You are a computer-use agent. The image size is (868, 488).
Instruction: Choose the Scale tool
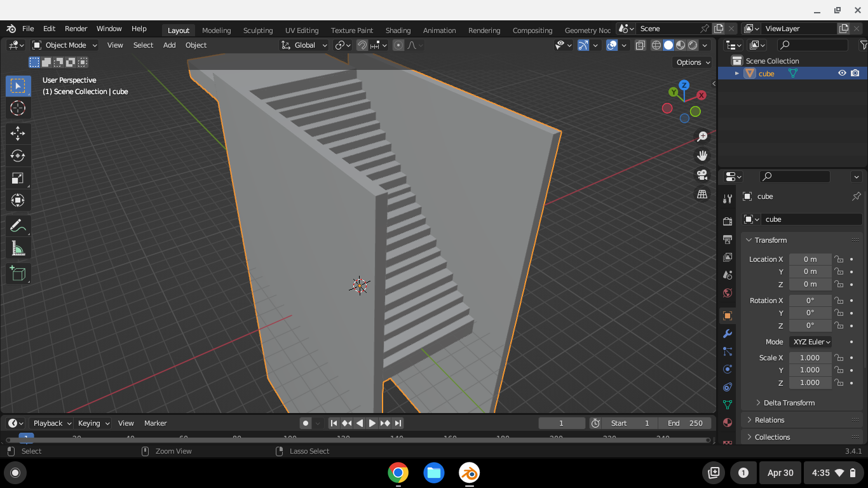point(18,179)
